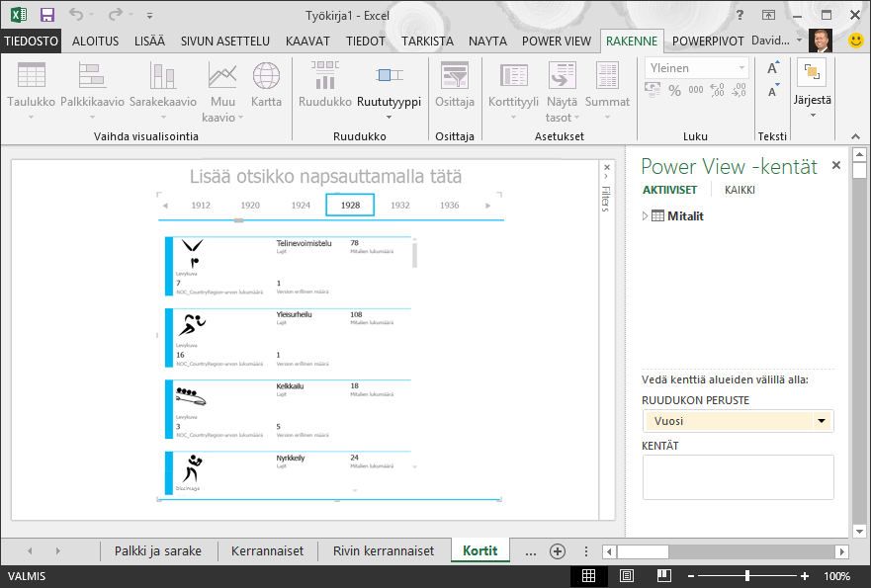Switch to Normal view in status bar

(589, 576)
